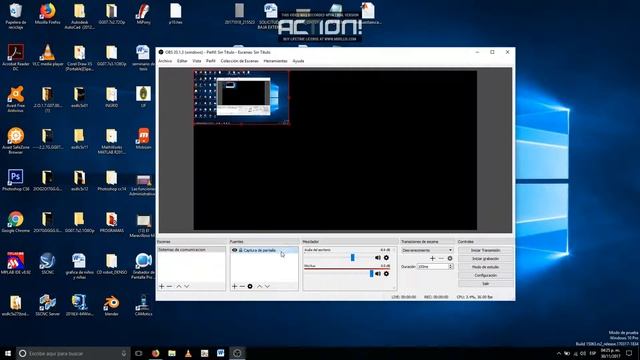Viewport: 640px width, 360px height.
Task: Open source properties gear in the Fuentes panel
Action: (x=250, y=287)
